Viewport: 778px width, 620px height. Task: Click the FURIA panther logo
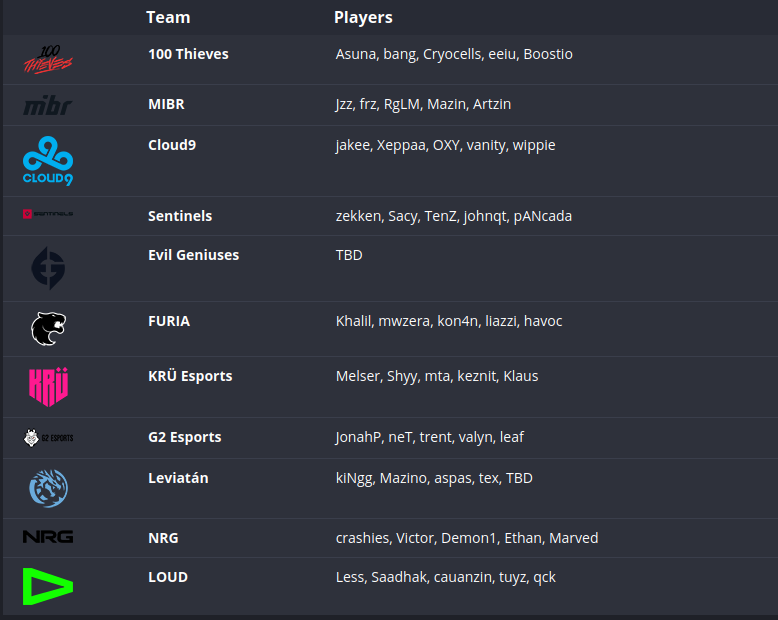click(48, 328)
